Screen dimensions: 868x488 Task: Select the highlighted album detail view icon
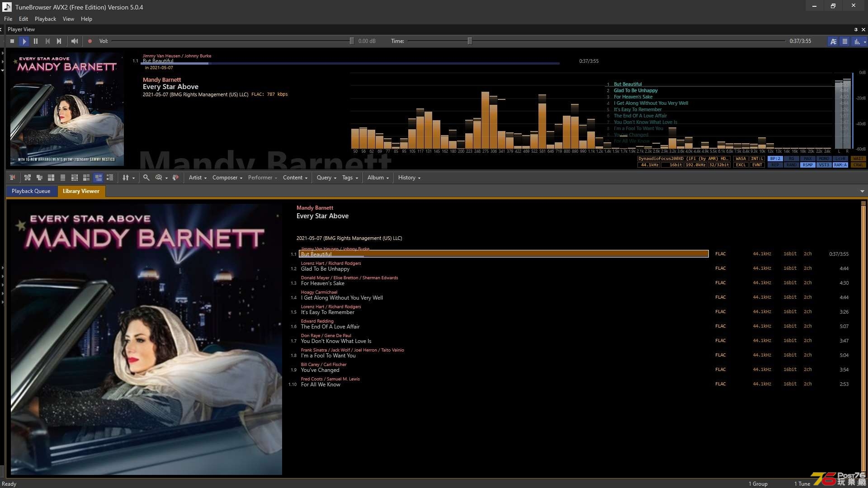98,178
